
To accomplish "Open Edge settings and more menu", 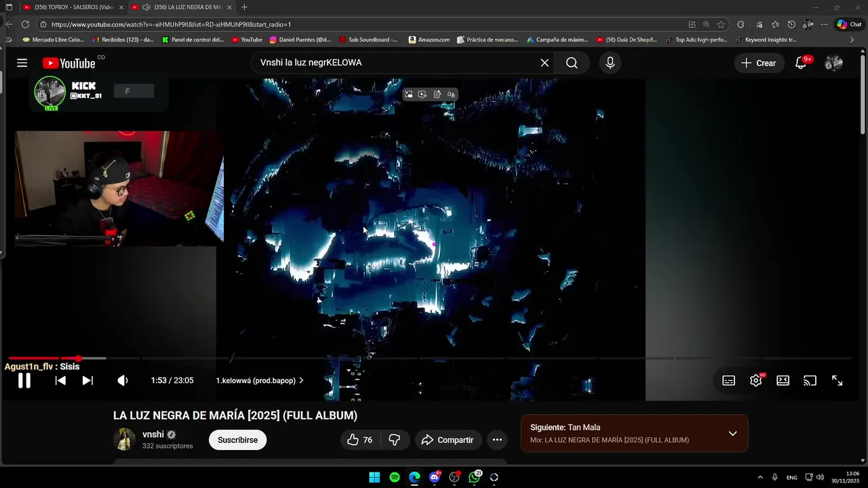I will 824,24.
